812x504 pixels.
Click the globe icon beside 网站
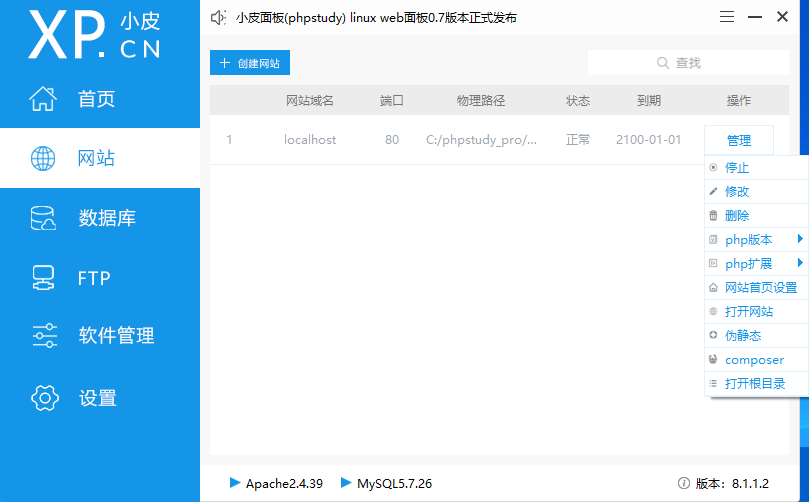coord(43,158)
